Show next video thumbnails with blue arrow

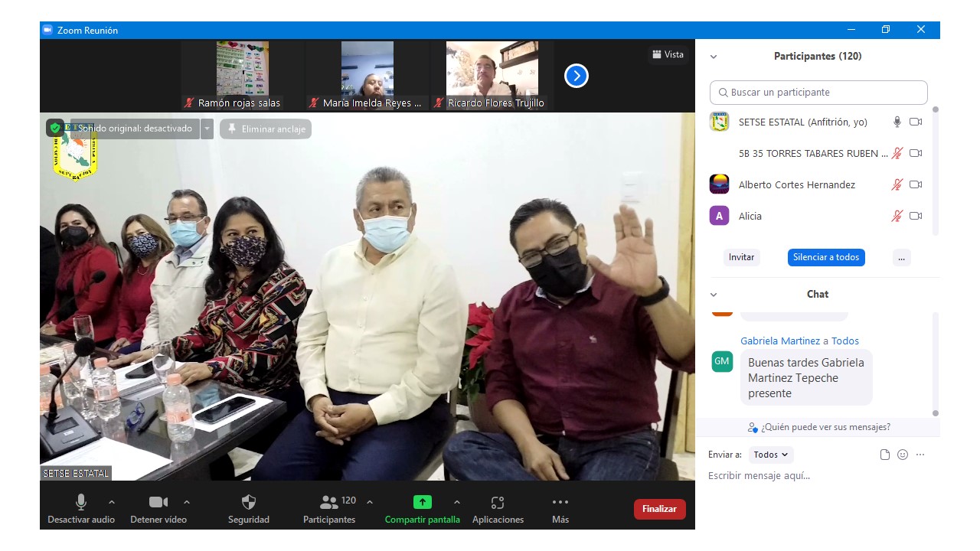[577, 76]
